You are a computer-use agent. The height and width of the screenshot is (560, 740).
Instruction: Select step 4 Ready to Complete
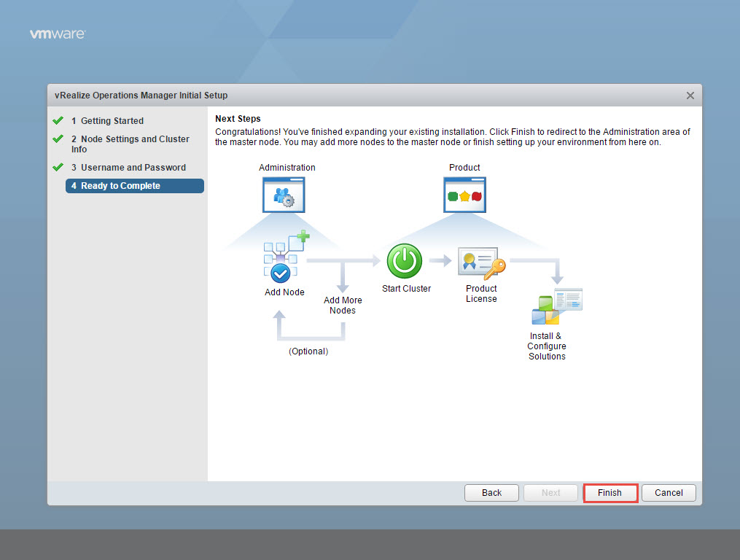[x=134, y=185]
